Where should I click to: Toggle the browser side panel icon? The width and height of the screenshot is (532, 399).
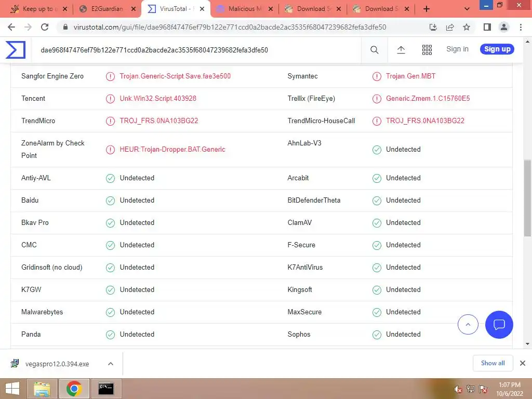(487, 27)
